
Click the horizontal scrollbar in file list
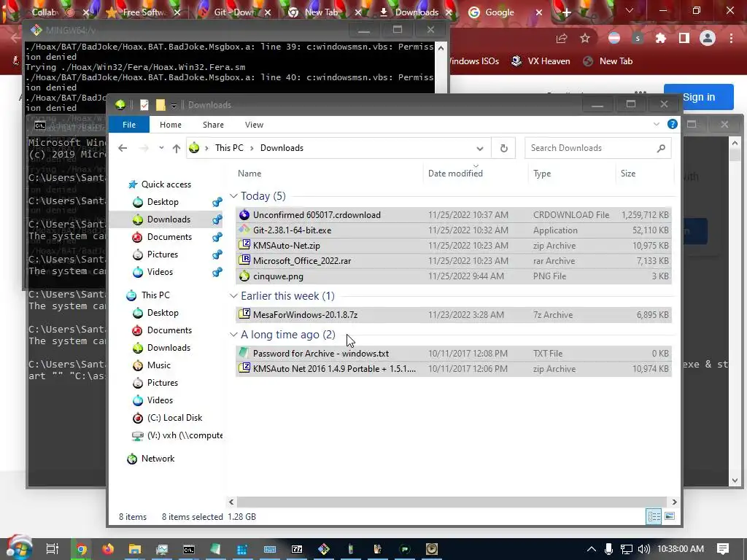tap(452, 502)
